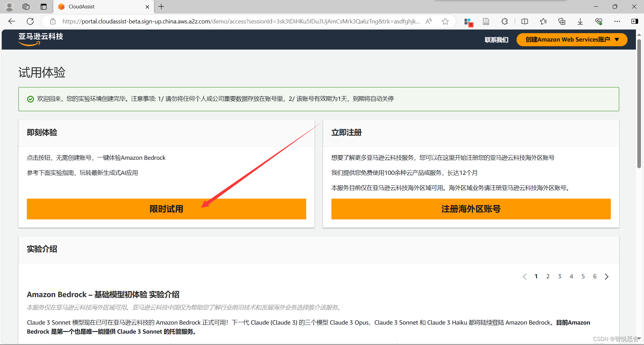
Task: Go to the previous page with the left chevron
Action: click(525, 277)
